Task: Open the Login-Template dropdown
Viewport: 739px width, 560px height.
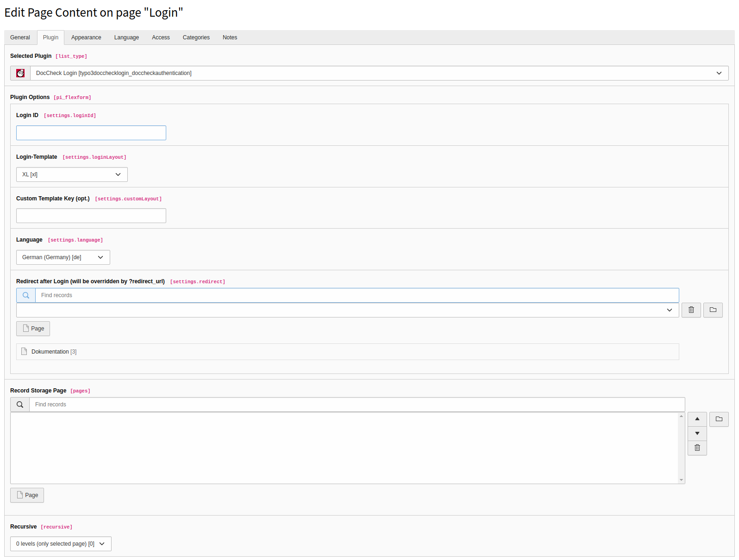Action: click(x=72, y=174)
